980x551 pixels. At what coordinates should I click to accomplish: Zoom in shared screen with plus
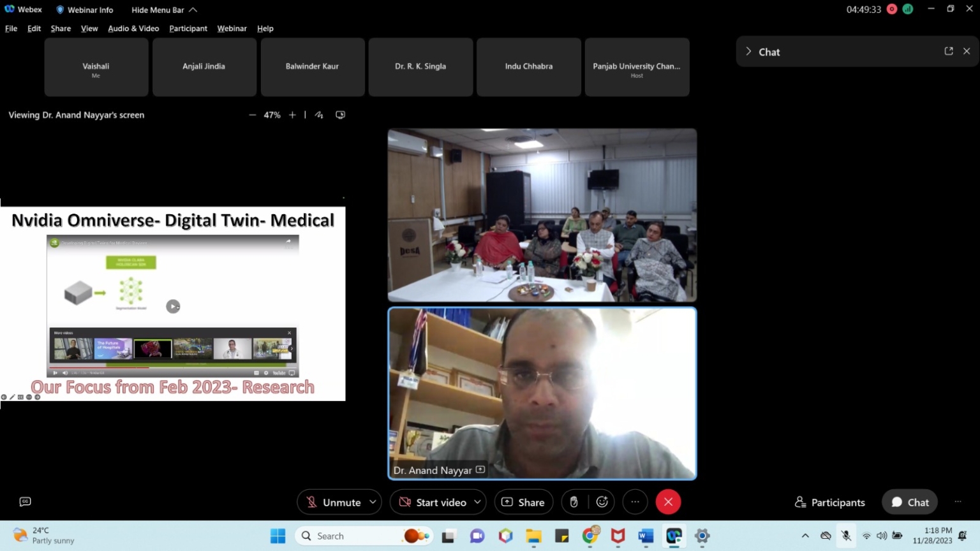point(292,115)
